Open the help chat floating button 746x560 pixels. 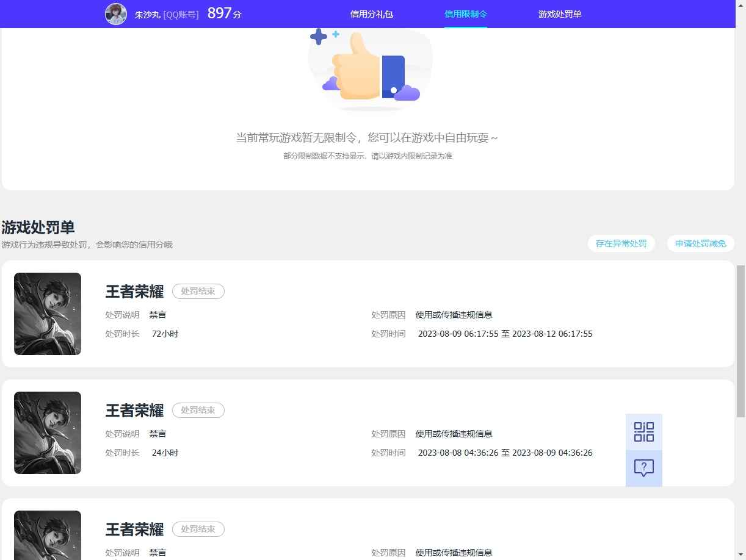point(644,468)
